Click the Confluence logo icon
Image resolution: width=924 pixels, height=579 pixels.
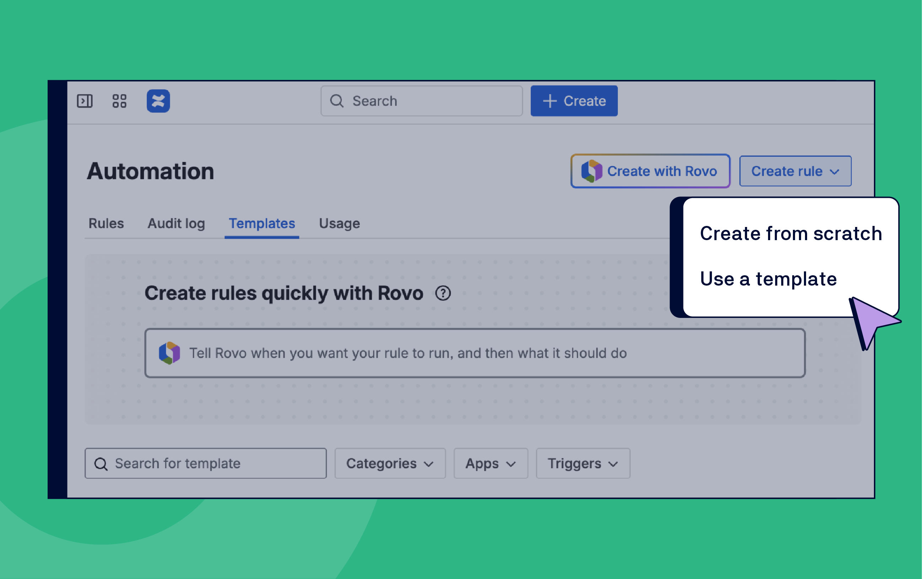click(x=158, y=101)
